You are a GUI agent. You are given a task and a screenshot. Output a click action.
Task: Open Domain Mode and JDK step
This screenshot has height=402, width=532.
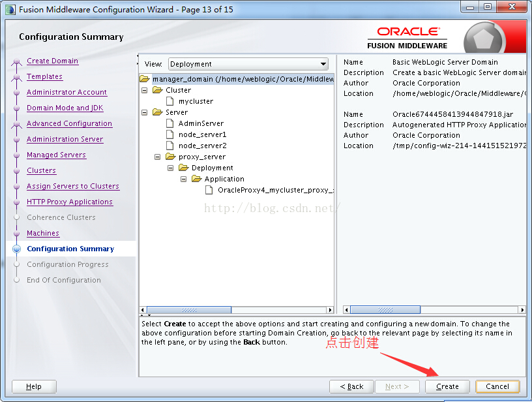(x=65, y=108)
